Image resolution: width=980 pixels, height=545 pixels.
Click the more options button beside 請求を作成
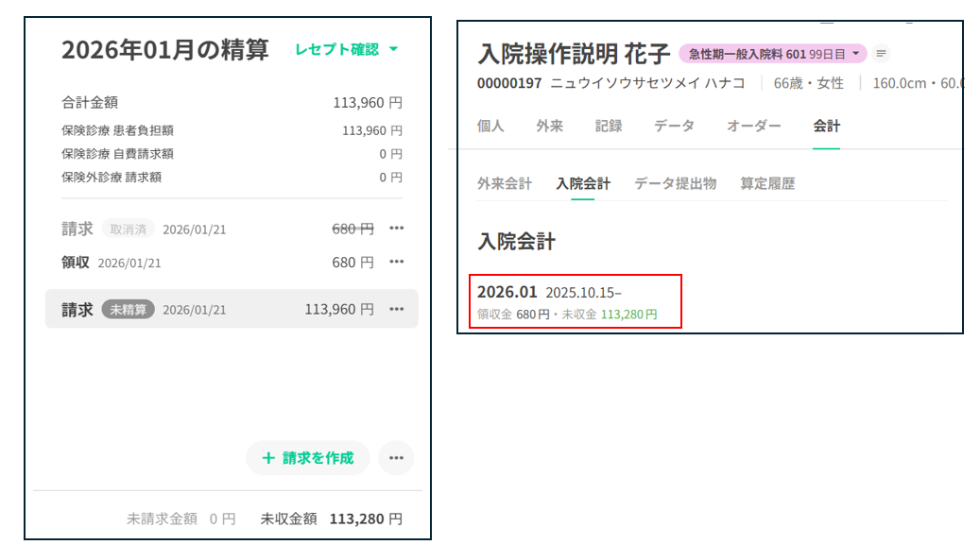[x=396, y=458]
